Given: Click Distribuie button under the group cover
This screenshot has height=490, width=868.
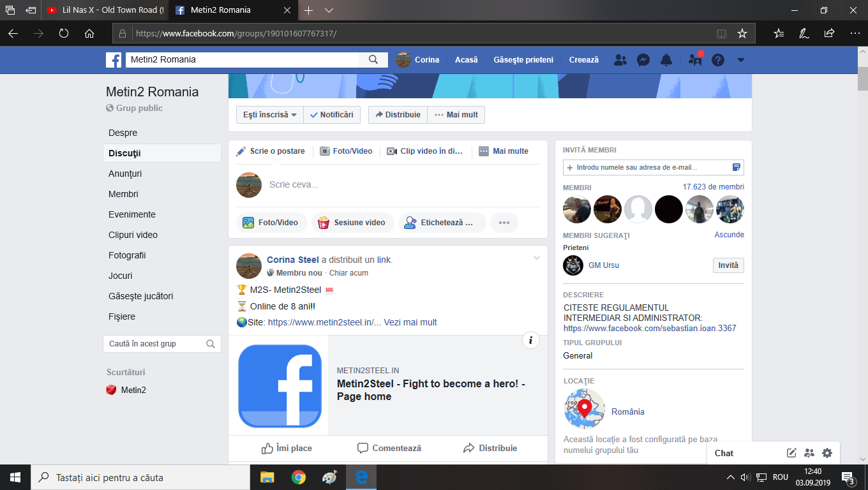Looking at the screenshot, I should click(x=398, y=115).
